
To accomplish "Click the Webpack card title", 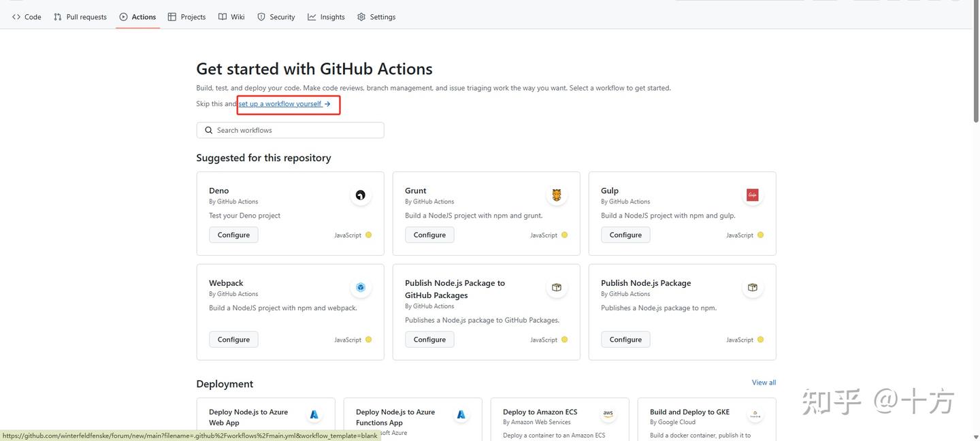I will pyautogui.click(x=226, y=283).
